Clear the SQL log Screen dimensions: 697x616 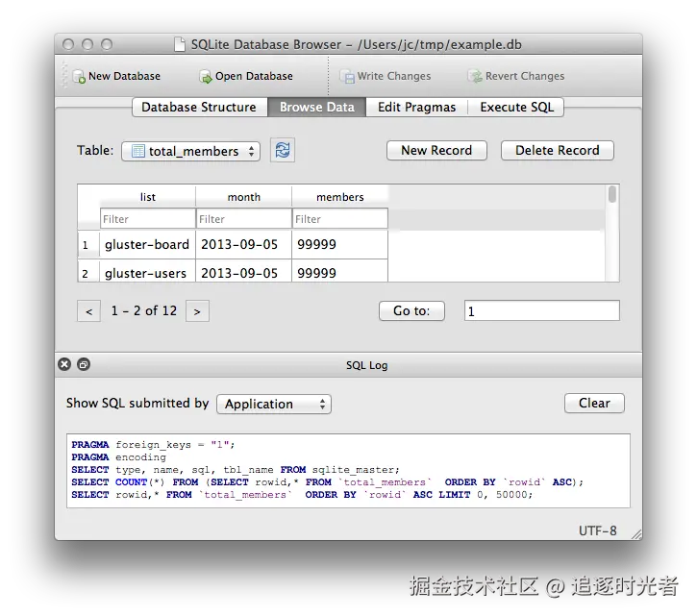(x=594, y=403)
